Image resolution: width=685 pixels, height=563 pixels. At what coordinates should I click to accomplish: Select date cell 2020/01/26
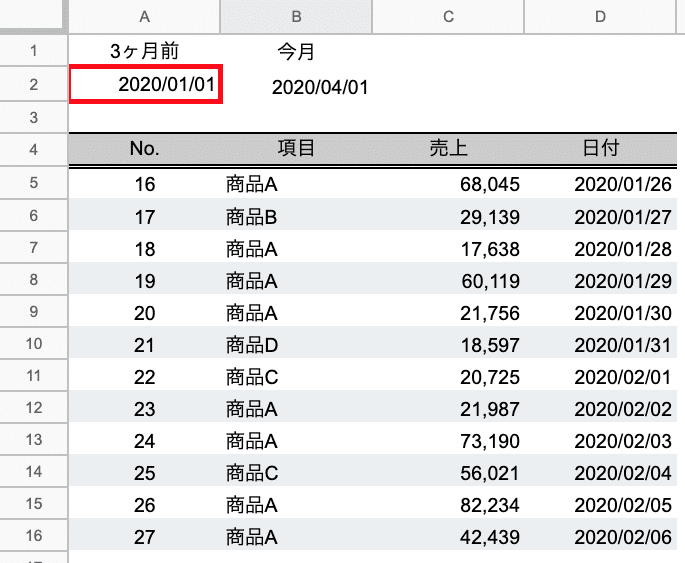coord(600,184)
